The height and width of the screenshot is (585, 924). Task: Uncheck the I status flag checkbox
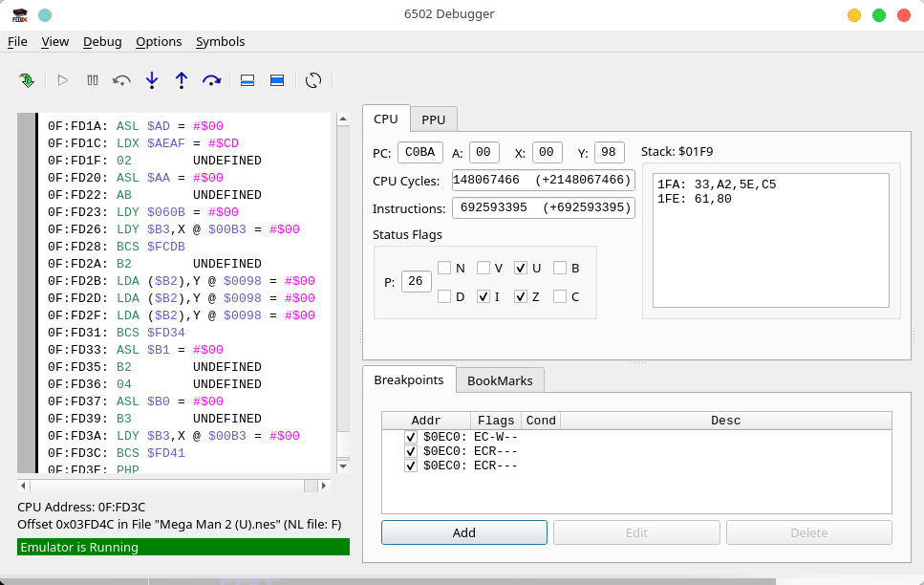[483, 296]
